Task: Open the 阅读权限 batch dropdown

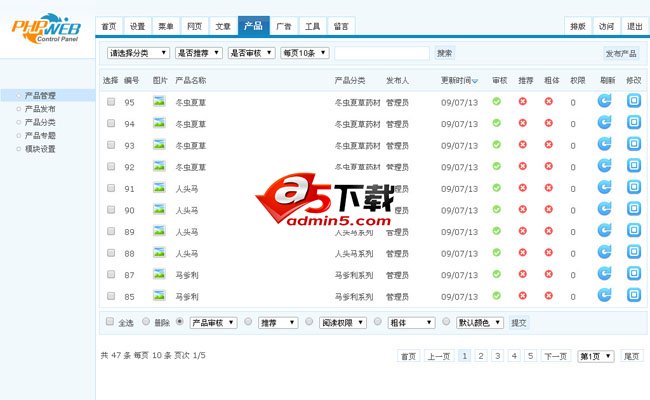Action: [343, 322]
